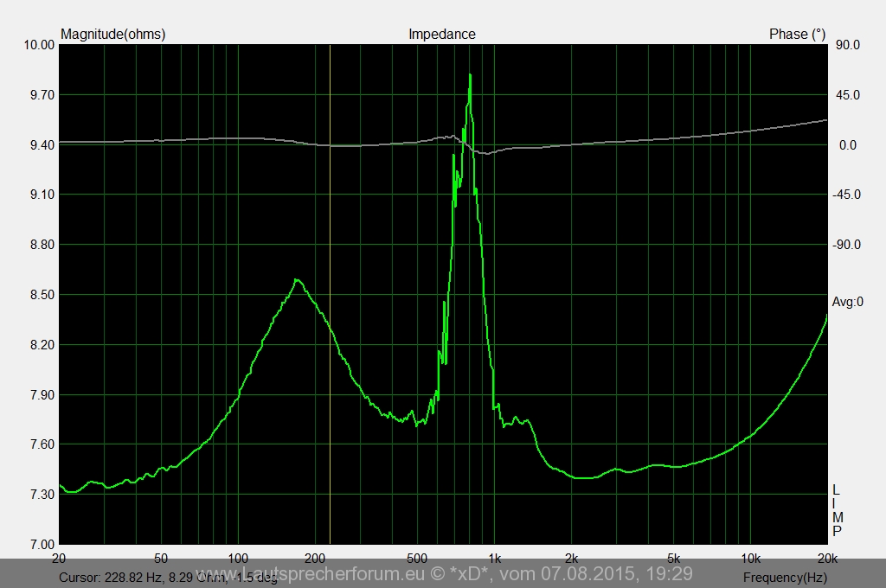Click the tallest green impedance peak tip
The image size is (886, 588).
[470, 75]
